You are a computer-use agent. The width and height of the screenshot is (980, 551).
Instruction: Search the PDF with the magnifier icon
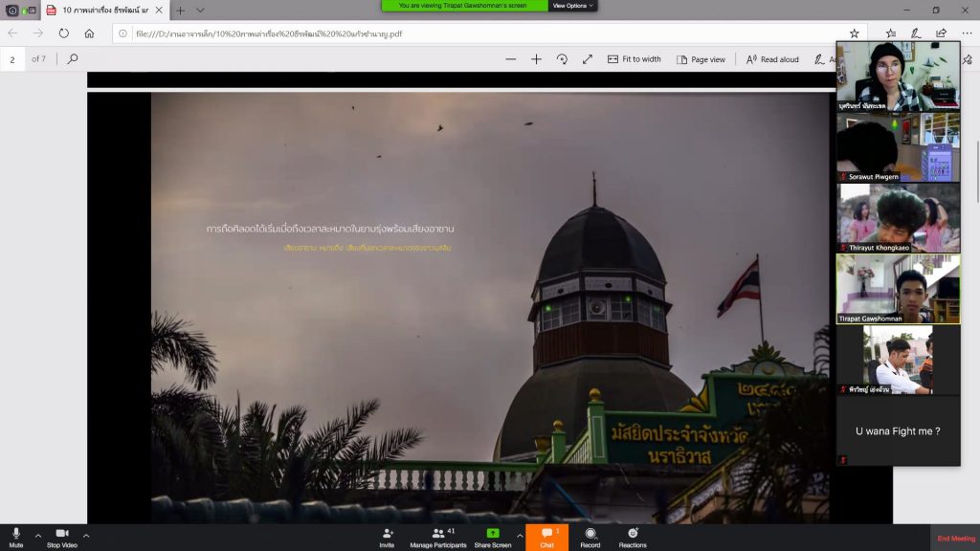pos(72,59)
